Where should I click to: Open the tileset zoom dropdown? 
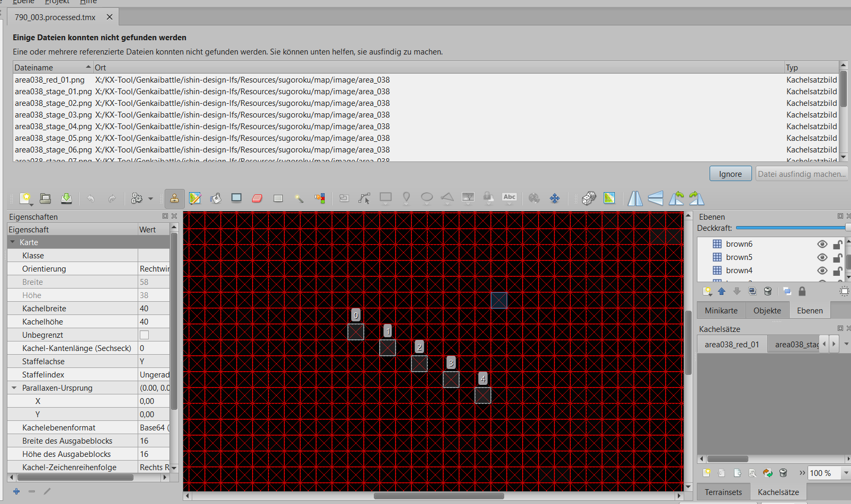point(829,473)
